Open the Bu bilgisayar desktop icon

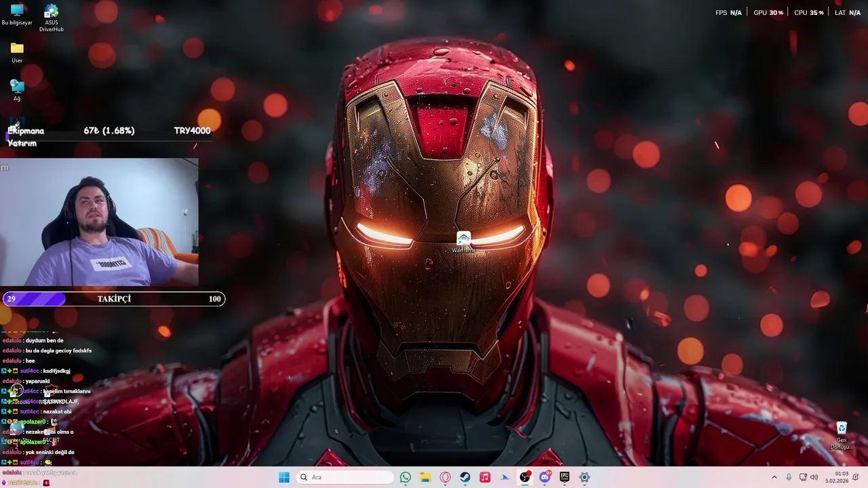click(x=17, y=15)
